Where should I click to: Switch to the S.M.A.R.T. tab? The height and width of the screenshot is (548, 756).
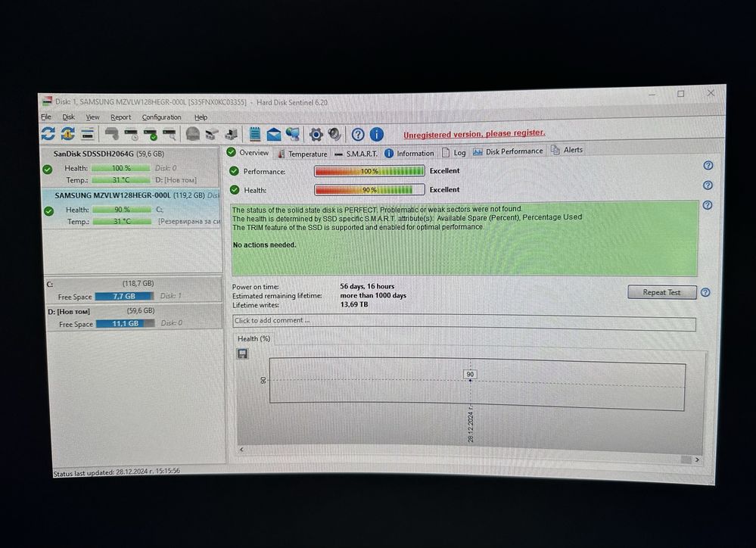[x=356, y=154]
